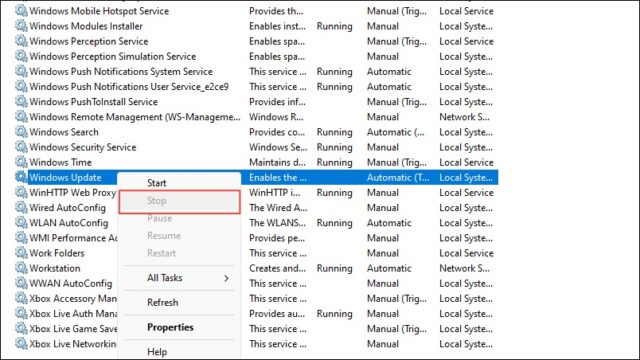
Task: Expand the All Tasks submenu arrow
Action: (x=227, y=278)
